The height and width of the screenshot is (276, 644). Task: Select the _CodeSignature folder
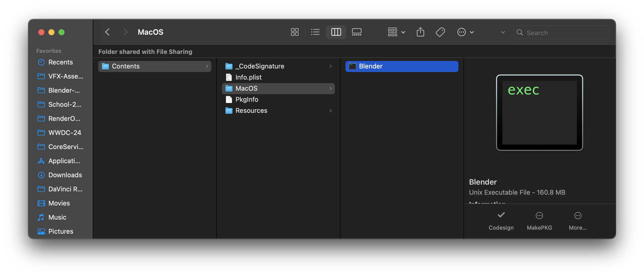pos(278,66)
